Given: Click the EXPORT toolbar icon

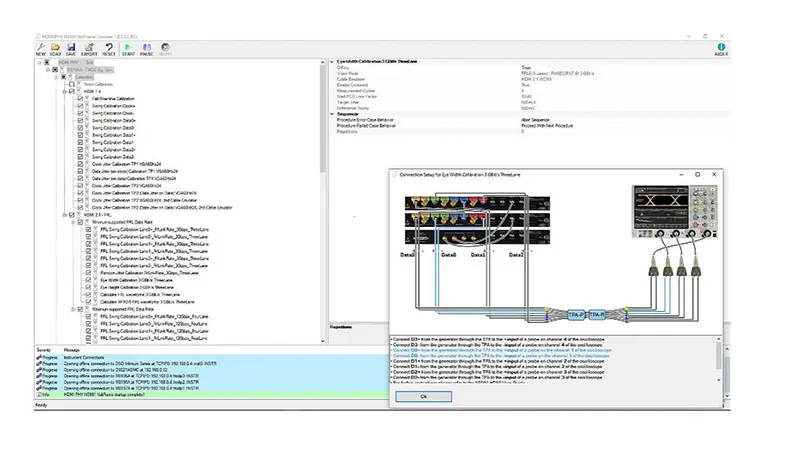Looking at the screenshot, I should 89,47.
